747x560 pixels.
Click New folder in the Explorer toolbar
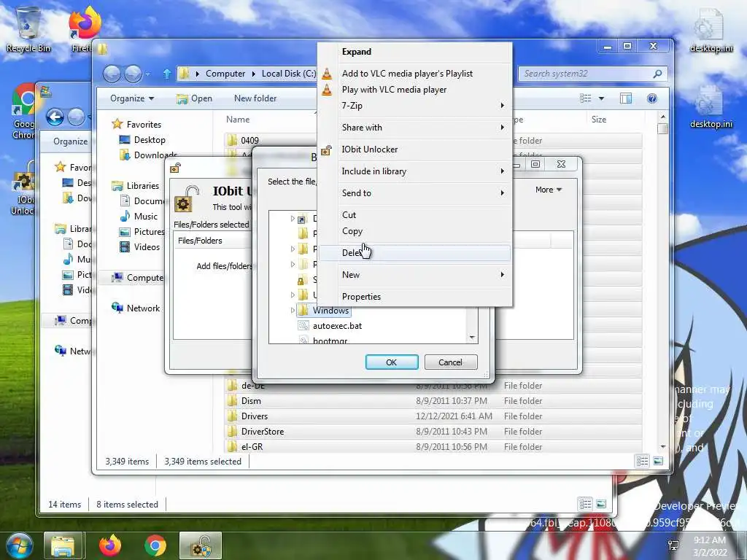255,98
